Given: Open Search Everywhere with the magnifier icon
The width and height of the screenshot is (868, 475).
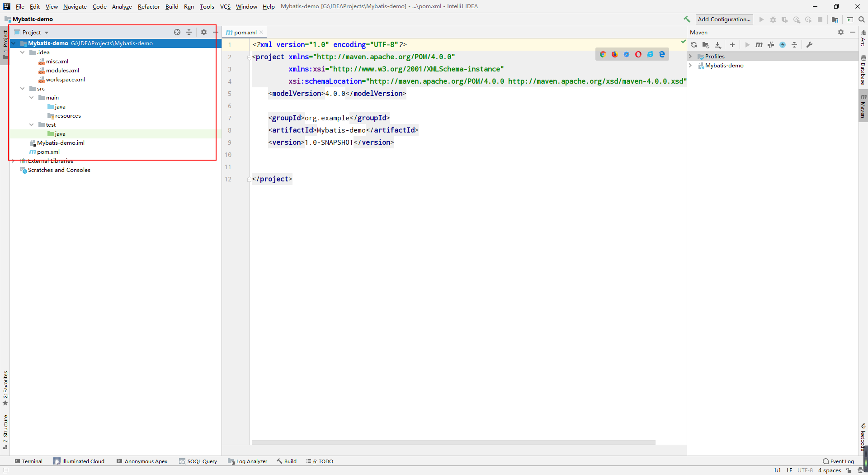Looking at the screenshot, I should [x=862, y=19].
